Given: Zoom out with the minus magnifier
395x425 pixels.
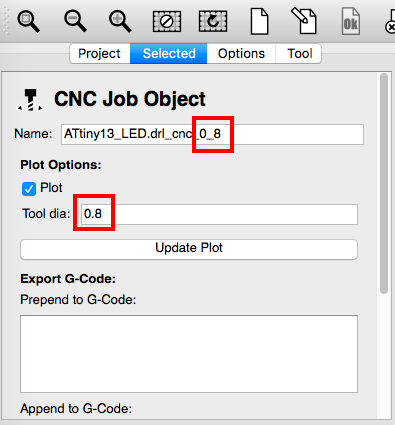Looking at the screenshot, I should [75, 21].
